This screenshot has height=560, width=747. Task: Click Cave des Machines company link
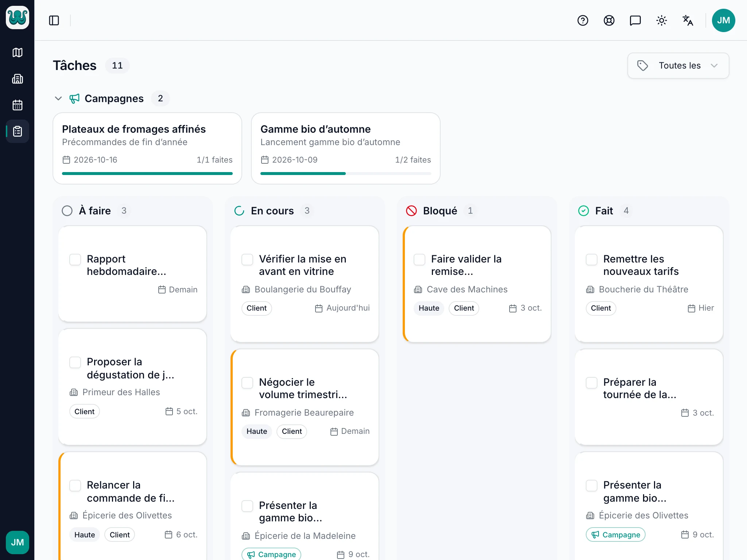[x=467, y=289]
